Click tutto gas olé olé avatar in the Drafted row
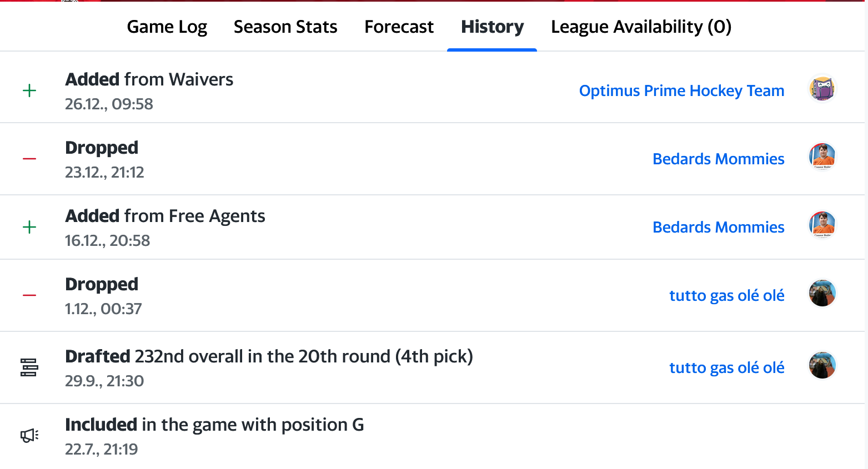 (822, 366)
